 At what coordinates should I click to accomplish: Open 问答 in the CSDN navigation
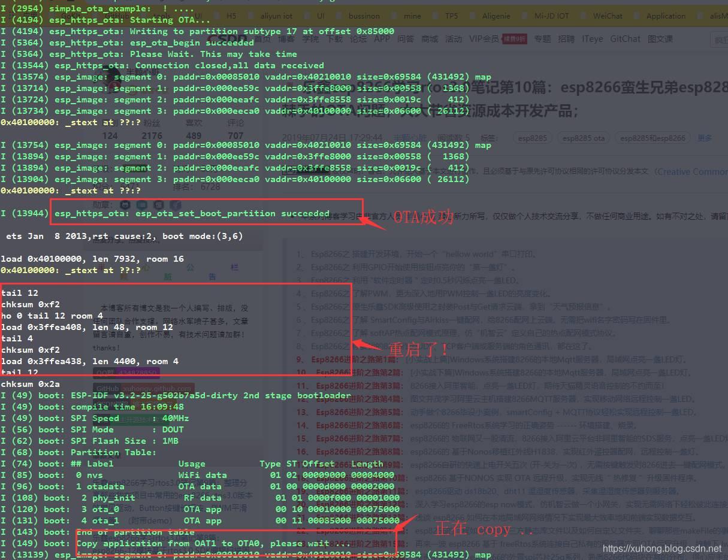click(x=406, y=39)
